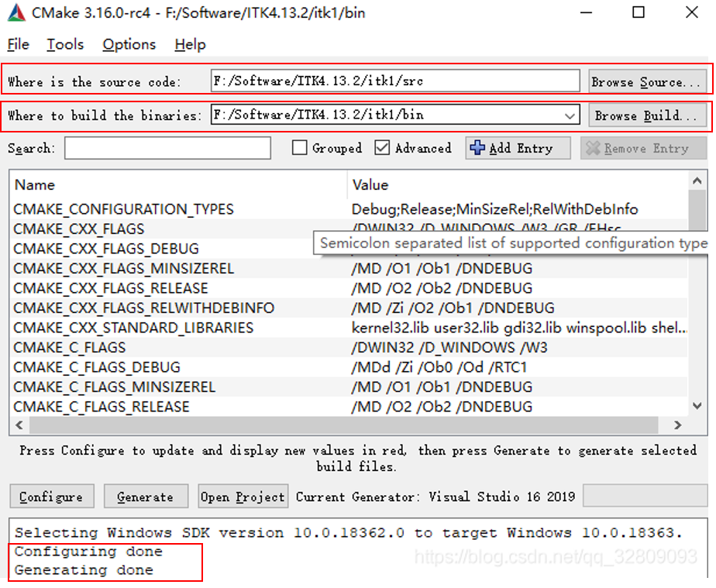
Task: Click the Configuring done log line
Action: 88,552
